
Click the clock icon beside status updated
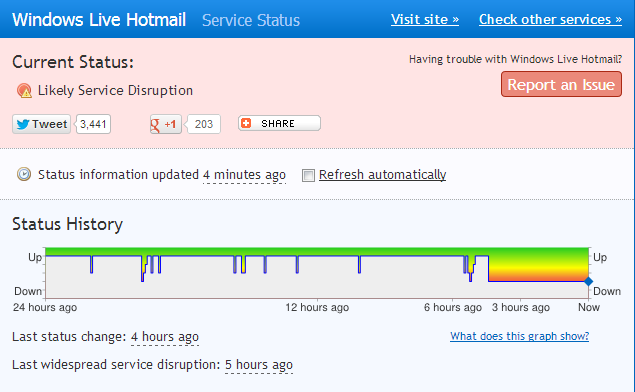[x=24, y=174]
